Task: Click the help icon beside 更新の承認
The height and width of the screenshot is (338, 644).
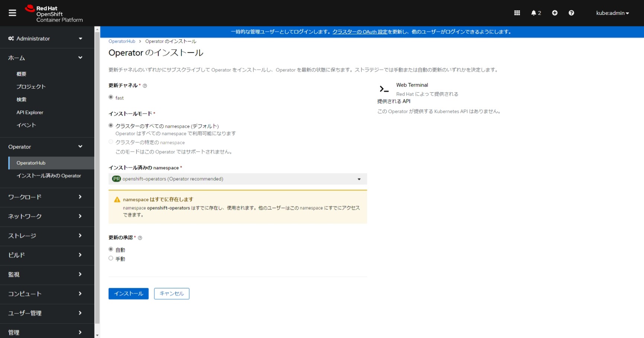Action: 139,237
